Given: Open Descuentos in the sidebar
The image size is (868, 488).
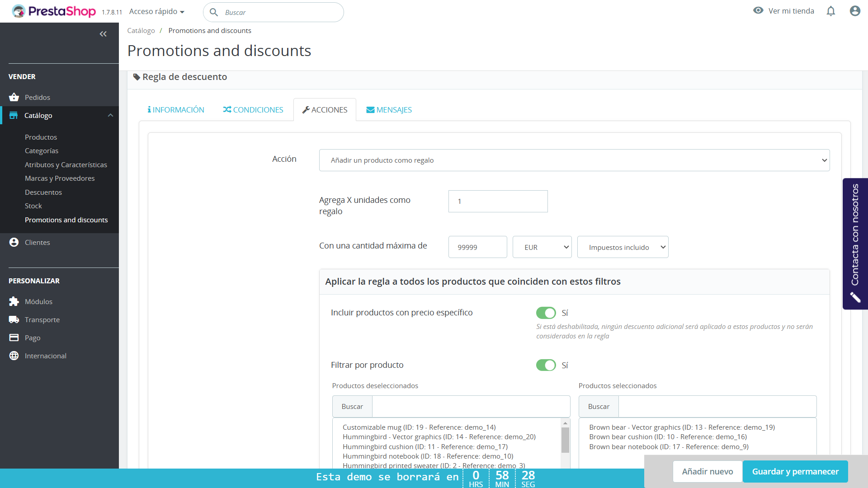Looking at the screenshot, I should pyautogui.click(x=43, y=192).
